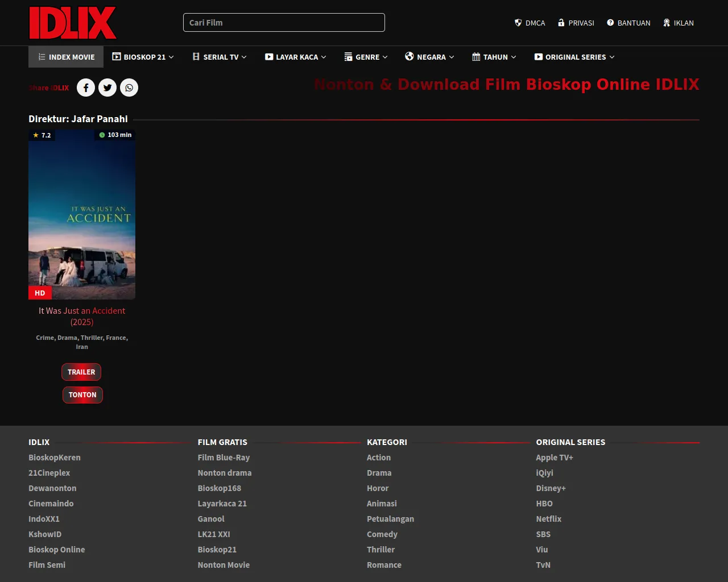Click the HD quality badge on poster
Viewport: 728px width, 582px height.
[40, 293]
